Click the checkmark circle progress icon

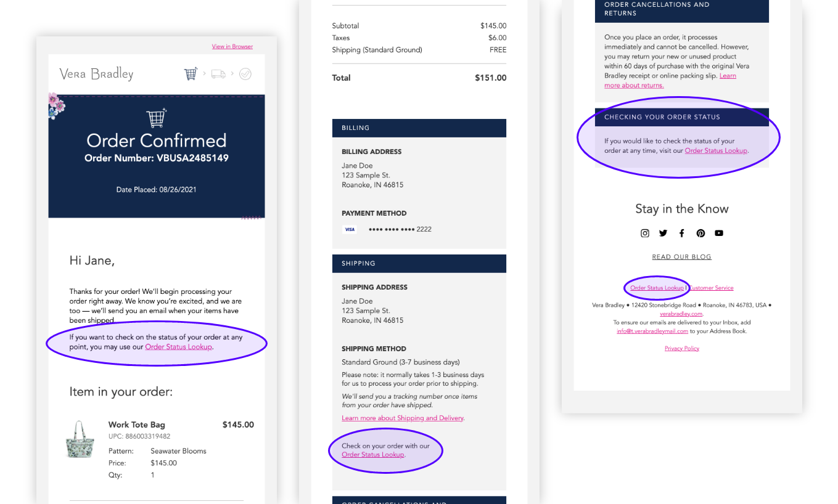click(x=245, y=74)
